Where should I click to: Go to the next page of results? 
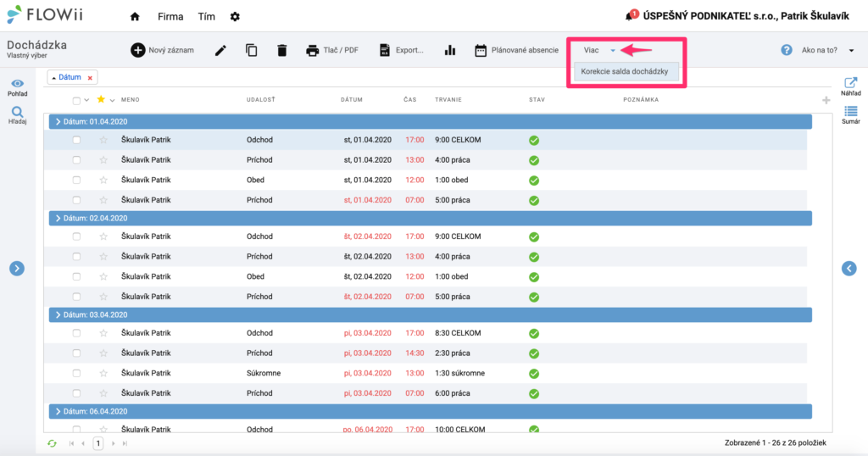pyautogui.click(x=113, y=443)
